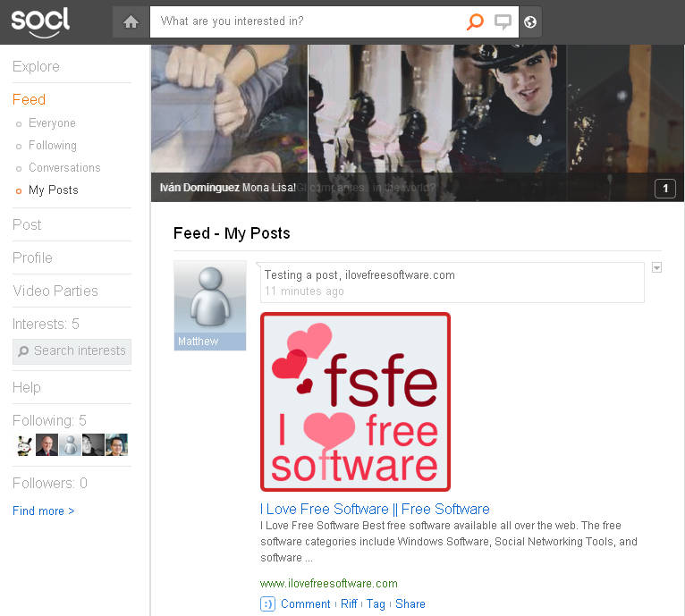Click Riff under the post
685x616 pixels.
349,603
